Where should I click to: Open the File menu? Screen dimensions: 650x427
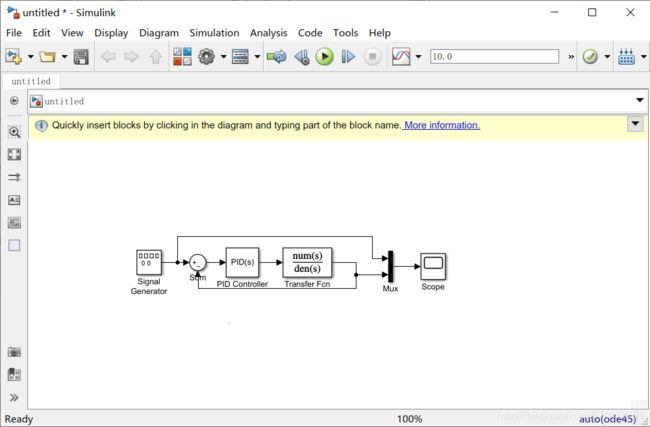14,33
